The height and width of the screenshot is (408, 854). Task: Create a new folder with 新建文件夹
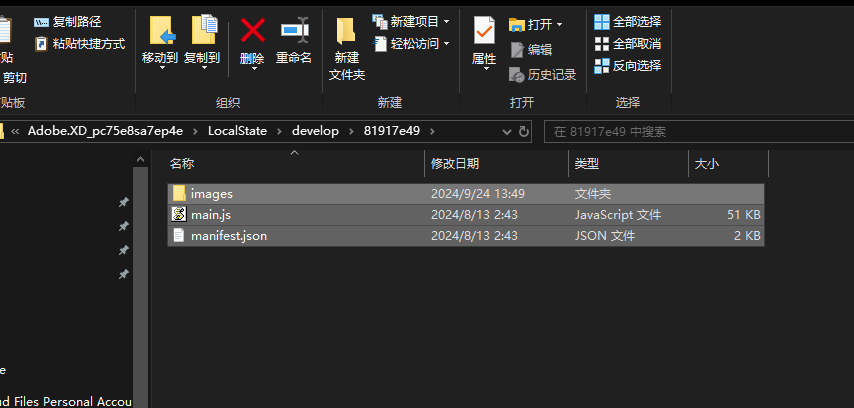point(347,48)
